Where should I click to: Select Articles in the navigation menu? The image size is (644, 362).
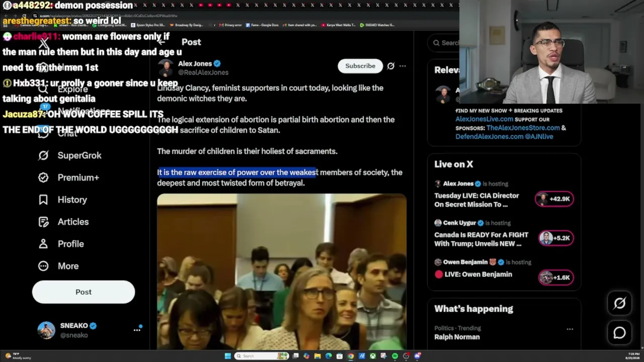73,222
